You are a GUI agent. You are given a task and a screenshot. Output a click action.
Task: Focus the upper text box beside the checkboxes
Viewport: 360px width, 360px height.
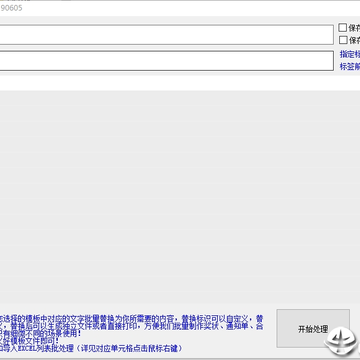(x=166, y=34)
